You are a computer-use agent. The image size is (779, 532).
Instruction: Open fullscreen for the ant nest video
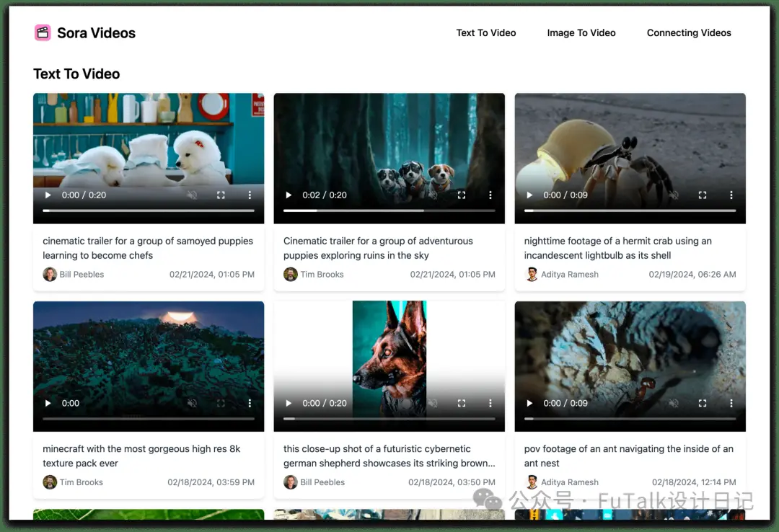click(703, 404)
